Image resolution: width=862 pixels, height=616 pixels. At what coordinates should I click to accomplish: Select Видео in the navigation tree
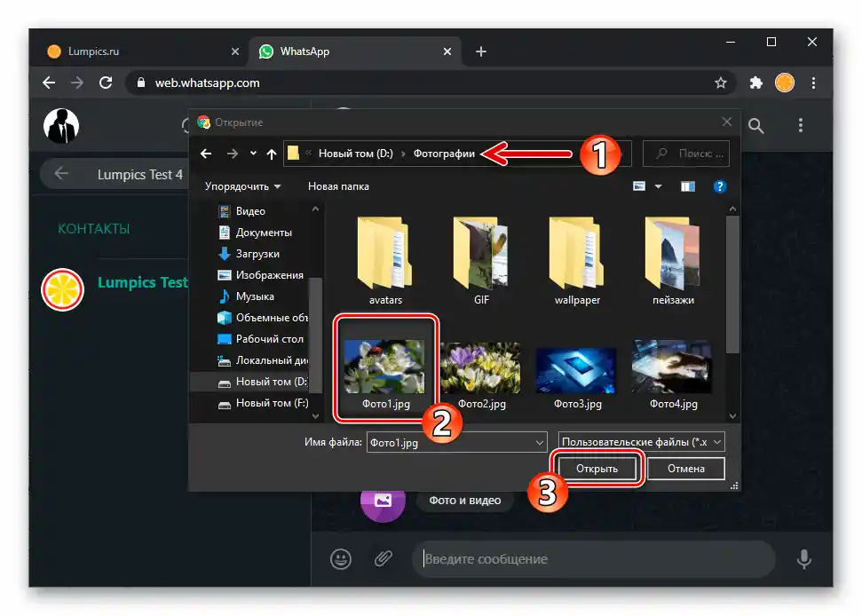click(250, 211)
